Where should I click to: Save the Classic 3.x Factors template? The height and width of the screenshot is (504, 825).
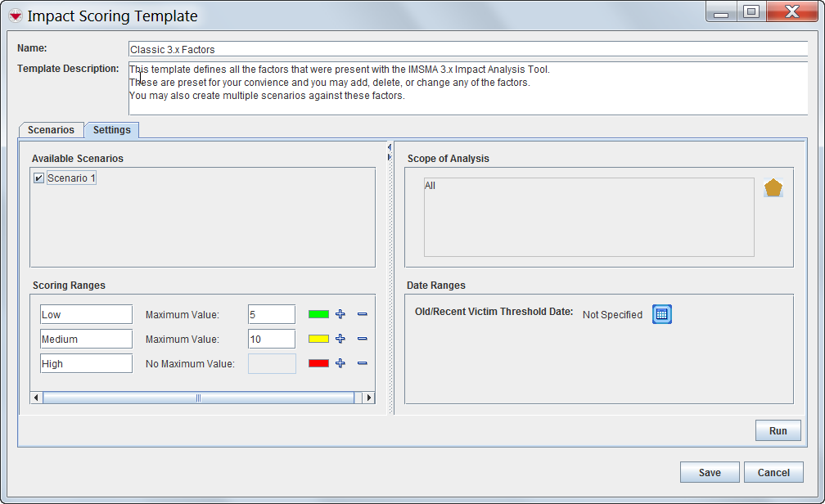click(709, 471)
